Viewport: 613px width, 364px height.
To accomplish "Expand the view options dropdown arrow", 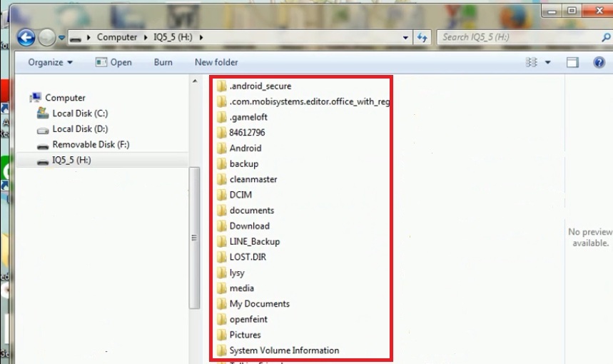I will [548, 62].
